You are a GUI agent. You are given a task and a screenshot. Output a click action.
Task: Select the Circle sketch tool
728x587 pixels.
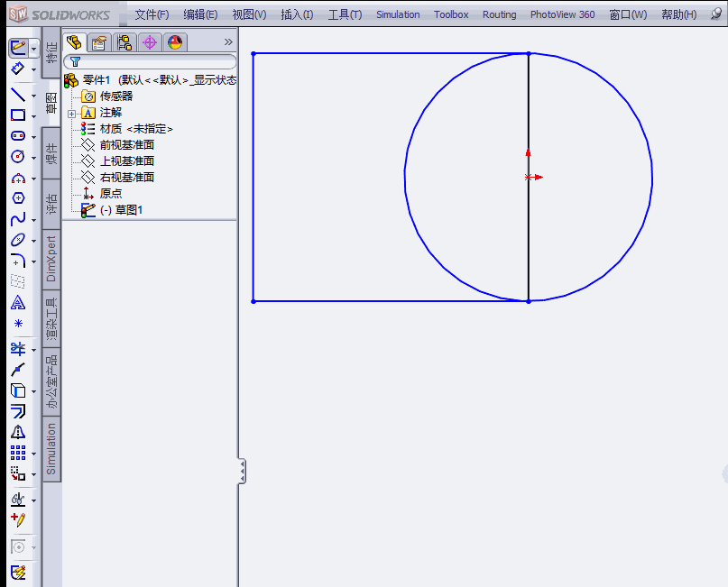[18, 156]
